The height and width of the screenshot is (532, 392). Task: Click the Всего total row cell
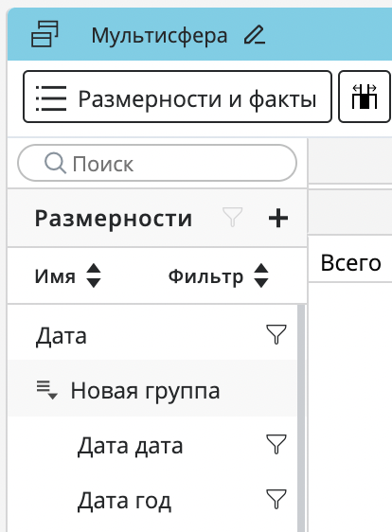[x=350, y=263]
